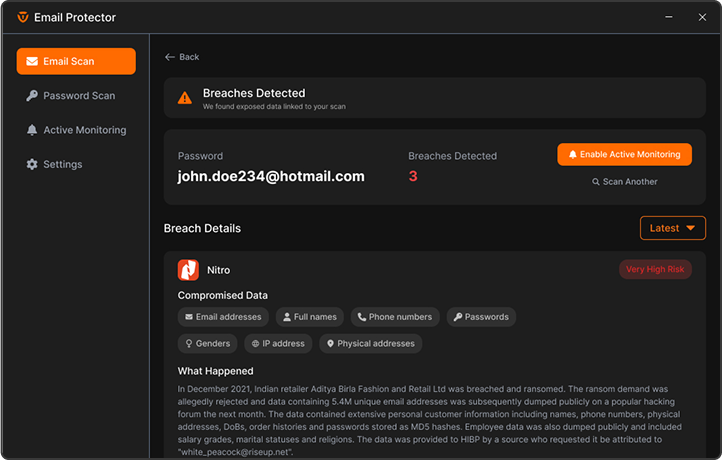This screenshot has width=722, height=460.
Task: Click the breach warning triangle icon
Action: pos(185,98)
